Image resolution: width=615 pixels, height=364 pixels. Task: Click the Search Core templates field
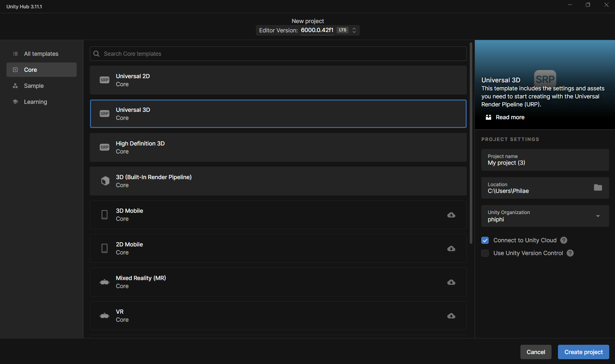(278, 54)
